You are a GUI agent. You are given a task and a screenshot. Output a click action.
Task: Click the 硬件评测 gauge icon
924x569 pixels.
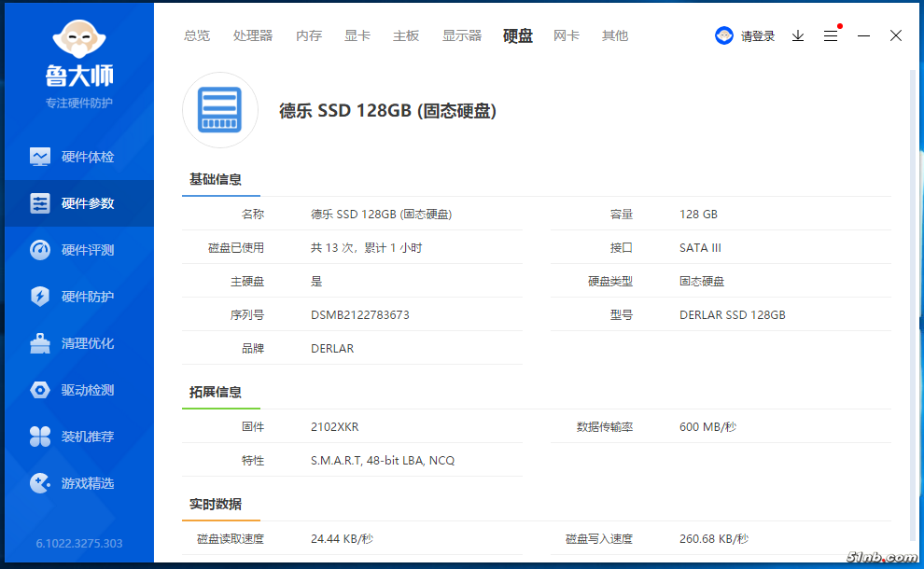pyautogui.click(x=40, y=250)
